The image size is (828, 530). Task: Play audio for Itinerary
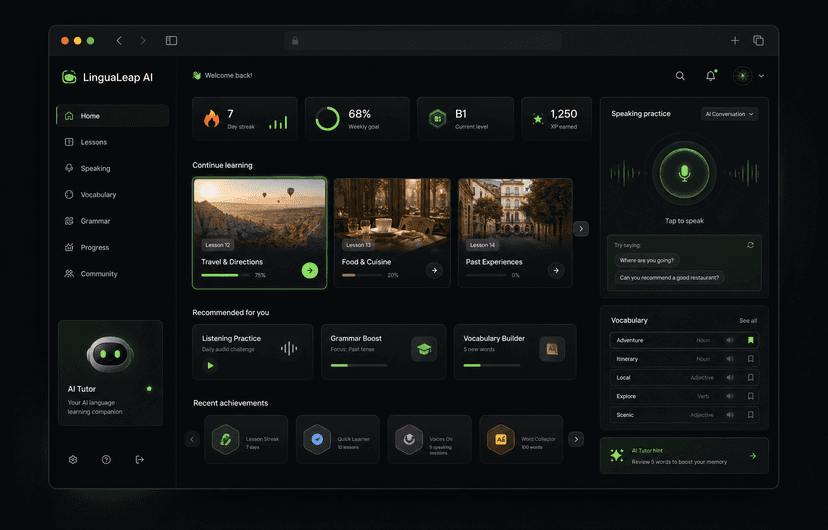(730, 359)
